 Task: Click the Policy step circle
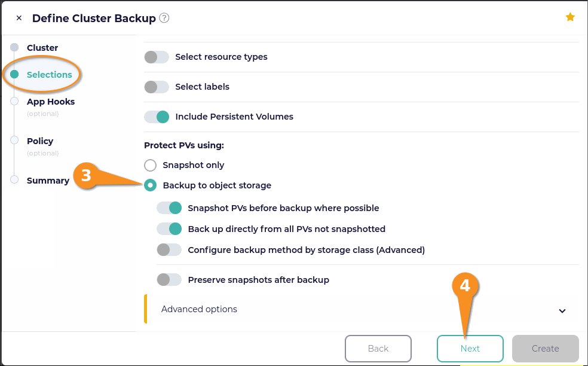(x=14, y=140)
